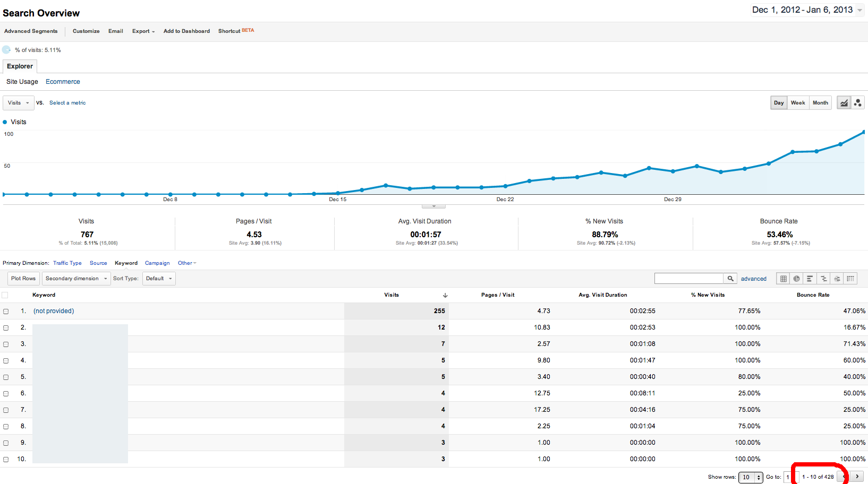Open the date range picker
This screenshot has height=484, width=868.
806,10
